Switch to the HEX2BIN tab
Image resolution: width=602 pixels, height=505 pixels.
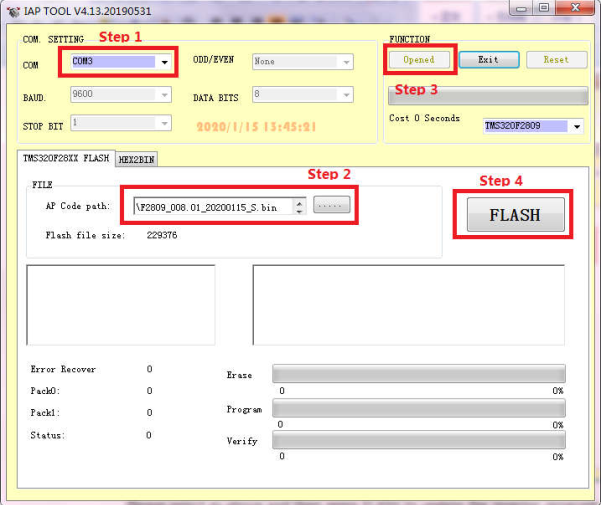point(136,159)
